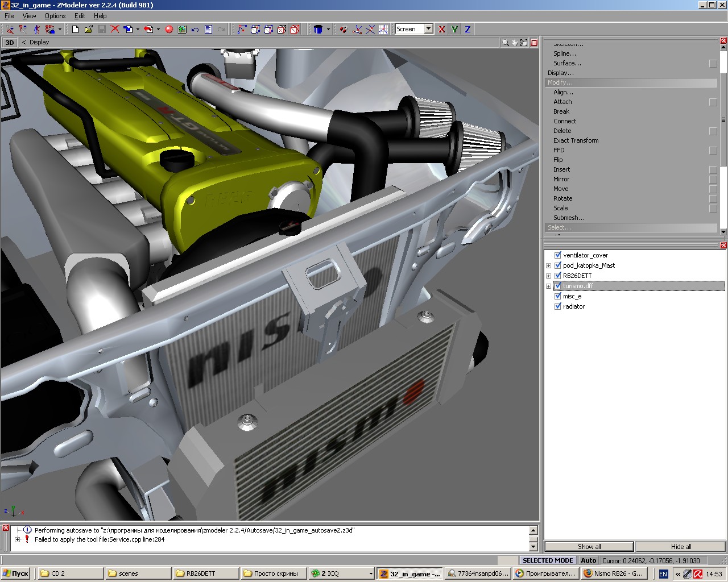Viewport: 728px width, 582px height.
Task: Open the Help menu
Action: coord(100,16)
